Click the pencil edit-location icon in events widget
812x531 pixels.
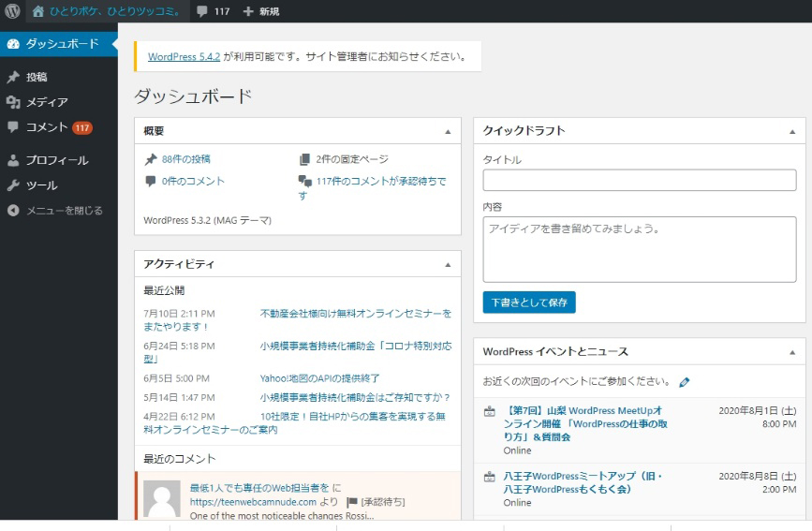point(684,382)
